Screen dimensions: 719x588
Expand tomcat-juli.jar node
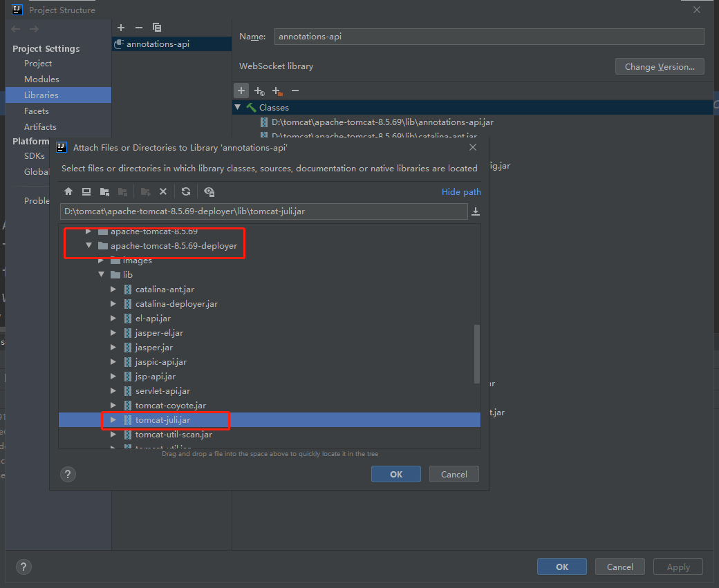point(113,420)
